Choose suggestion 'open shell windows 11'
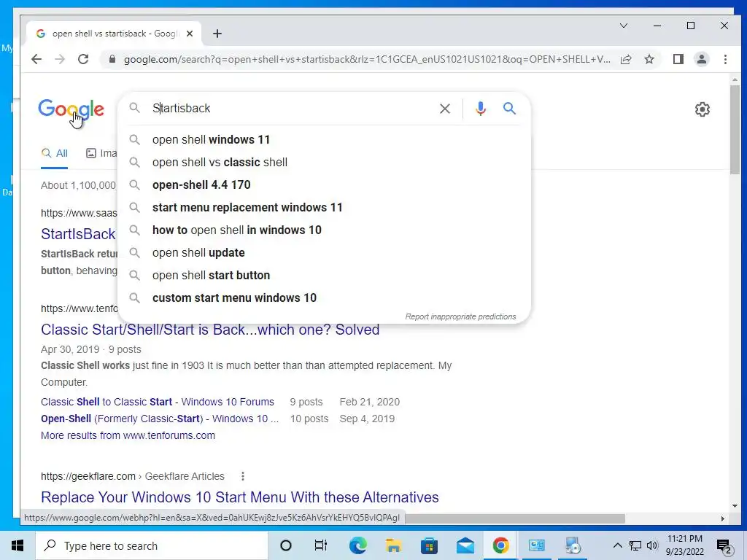747x560 pixels. (x=324, y=139)
